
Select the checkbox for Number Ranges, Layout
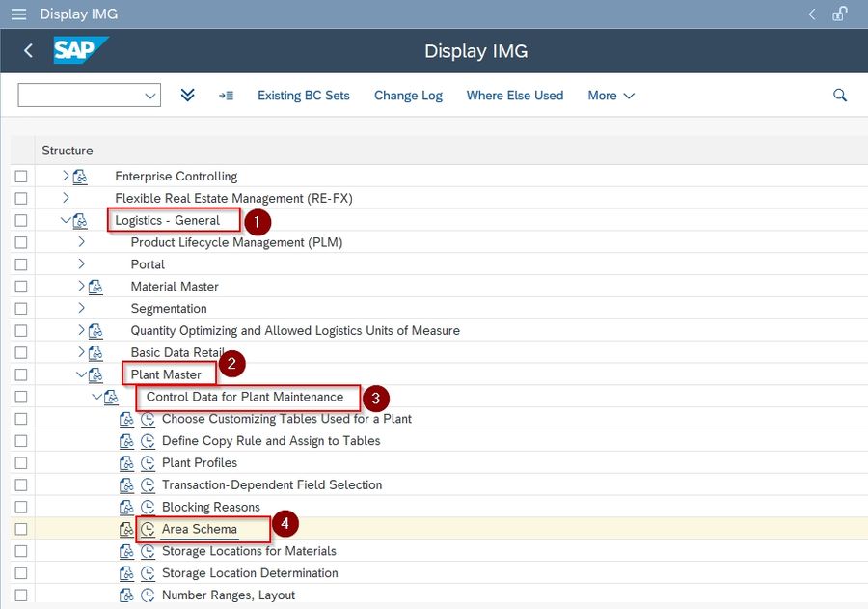[21, 595]
